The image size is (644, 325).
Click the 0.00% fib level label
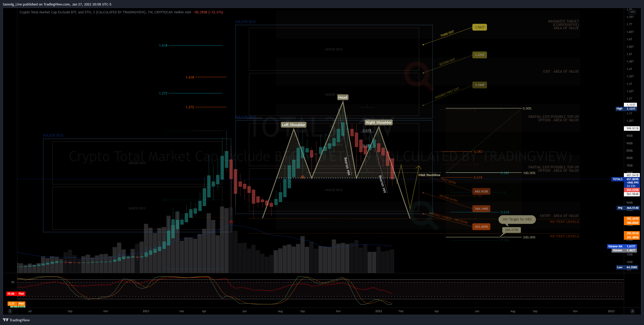(527, 109)
